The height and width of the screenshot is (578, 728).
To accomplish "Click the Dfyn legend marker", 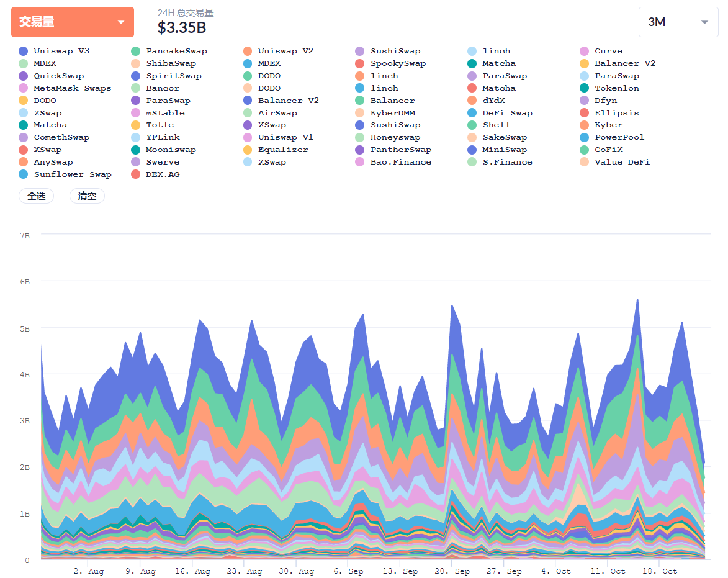I will [584, 101].
